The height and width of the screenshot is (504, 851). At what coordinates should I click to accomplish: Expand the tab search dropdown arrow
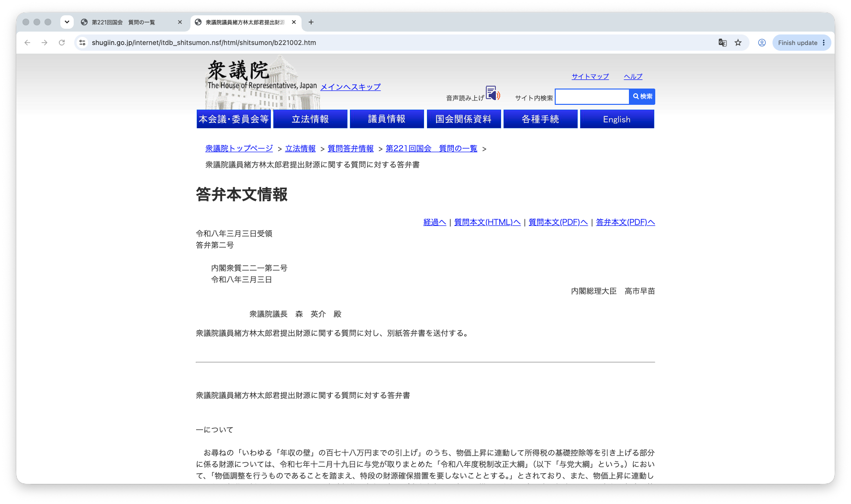click(67, 22)
